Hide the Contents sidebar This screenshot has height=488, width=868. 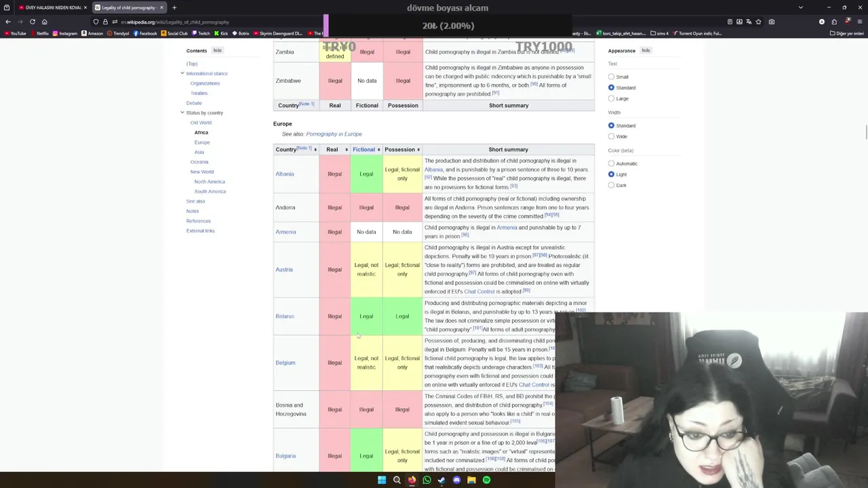coord(217,51)
